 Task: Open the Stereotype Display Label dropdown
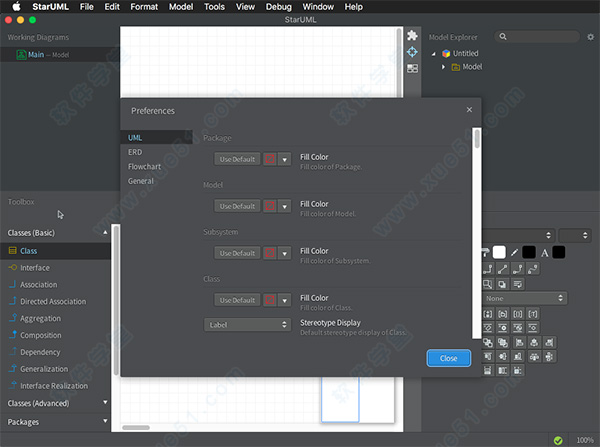point(247,324)
